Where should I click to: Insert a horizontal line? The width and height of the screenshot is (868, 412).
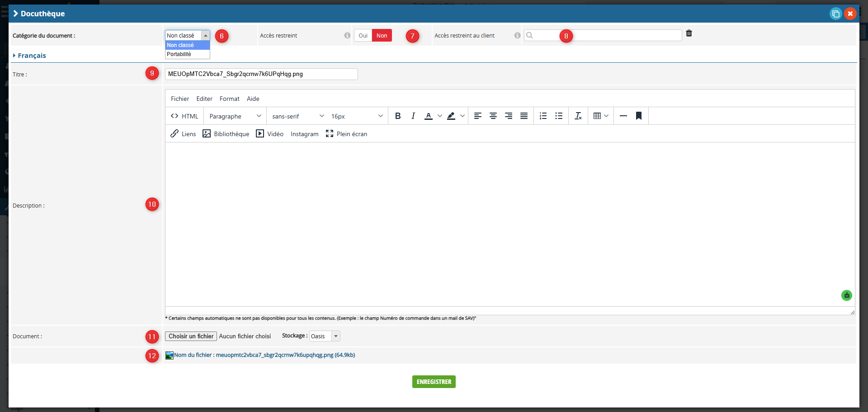click(623, 116)
